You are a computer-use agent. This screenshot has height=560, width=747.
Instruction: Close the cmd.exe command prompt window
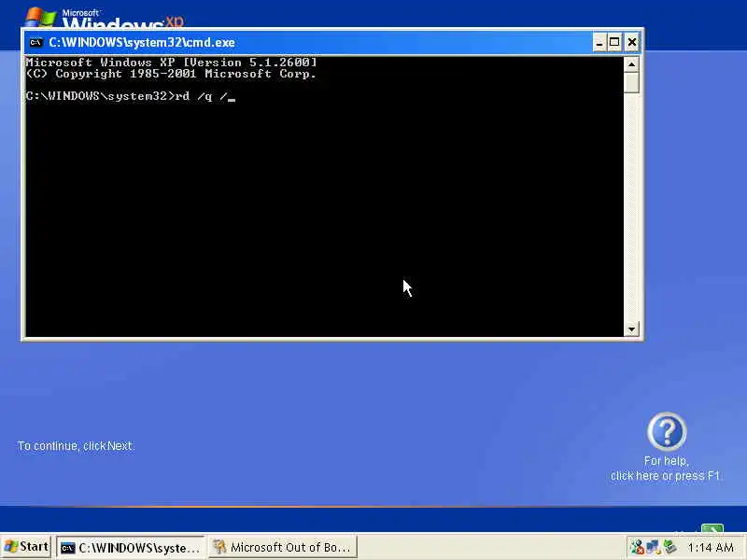[x=632, y=42]
